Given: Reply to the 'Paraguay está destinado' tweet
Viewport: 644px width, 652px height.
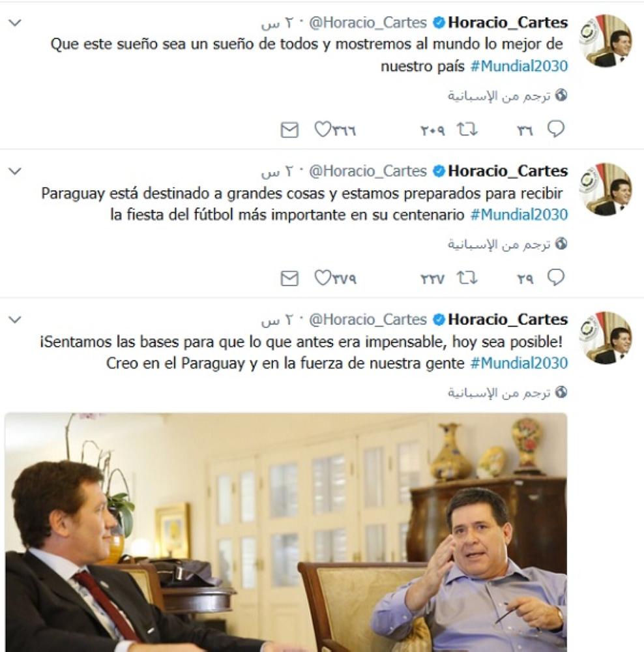Looking at the screenshot, I should tap(555, 278).
